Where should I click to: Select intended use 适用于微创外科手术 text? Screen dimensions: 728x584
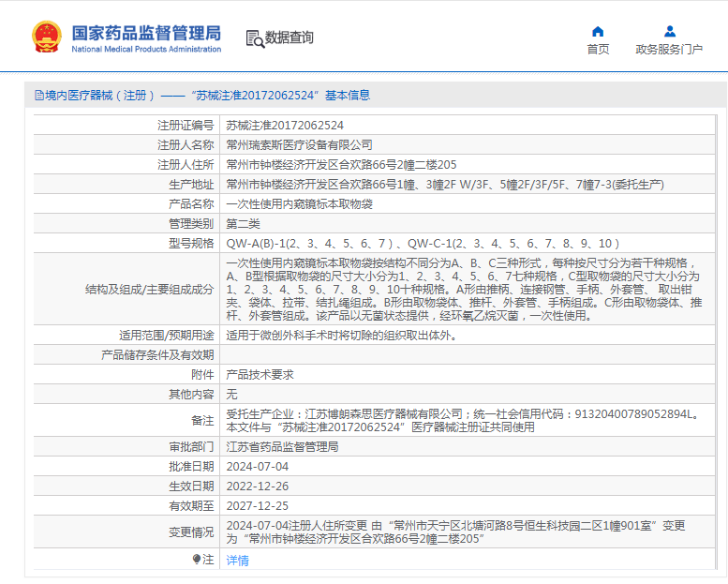tap(342, 335)
